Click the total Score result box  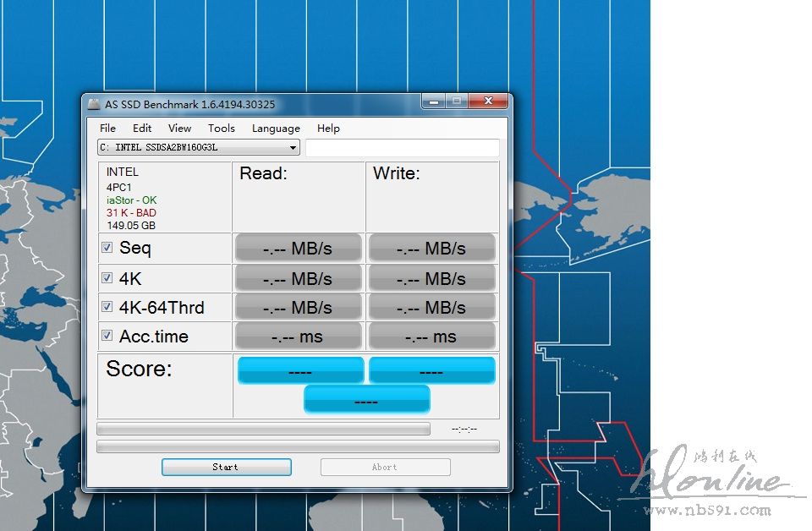[x=366, y=399]
